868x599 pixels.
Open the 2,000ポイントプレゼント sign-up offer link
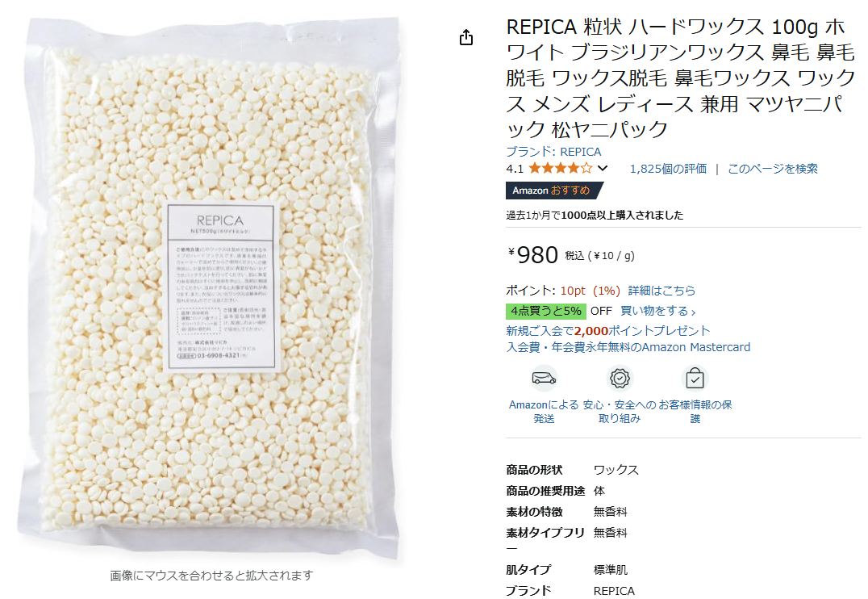(x=607, y=331)
